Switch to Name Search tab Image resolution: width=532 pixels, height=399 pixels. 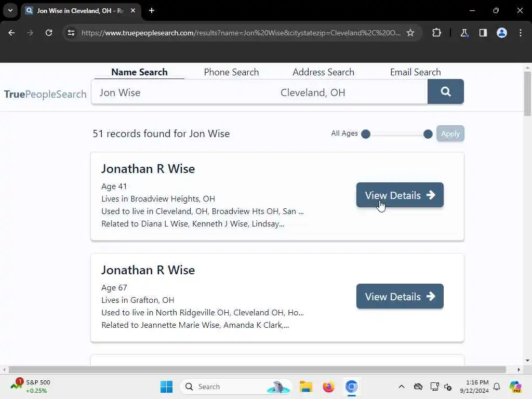coord(139,72)
